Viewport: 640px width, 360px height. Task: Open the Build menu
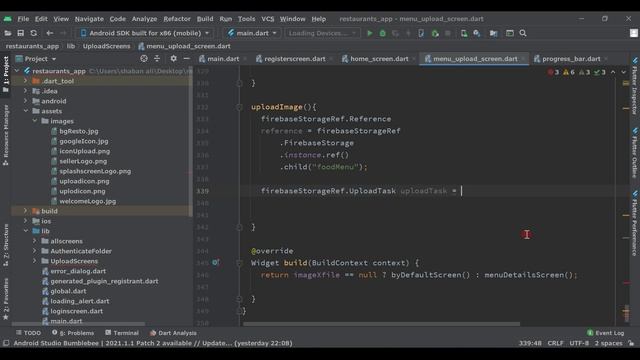[205, 19]
